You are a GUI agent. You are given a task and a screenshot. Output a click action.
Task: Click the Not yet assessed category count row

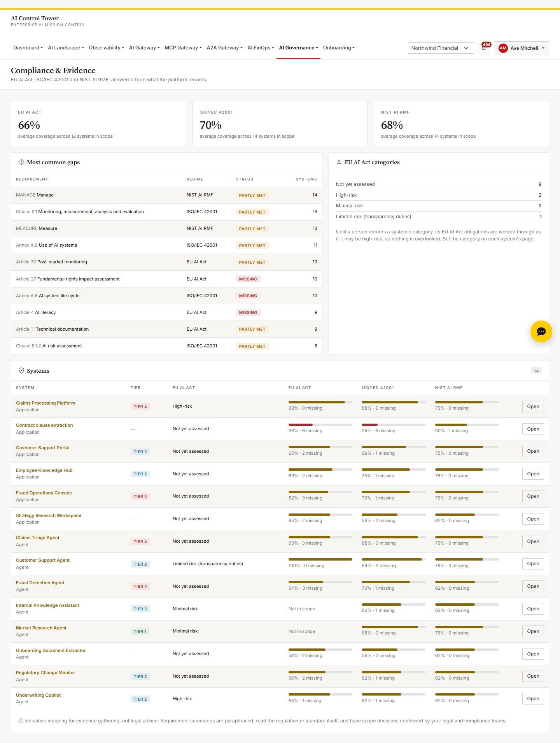439,184
